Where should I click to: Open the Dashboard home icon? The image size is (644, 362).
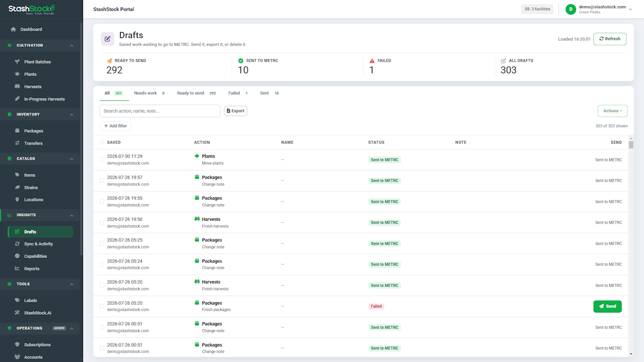14,29
